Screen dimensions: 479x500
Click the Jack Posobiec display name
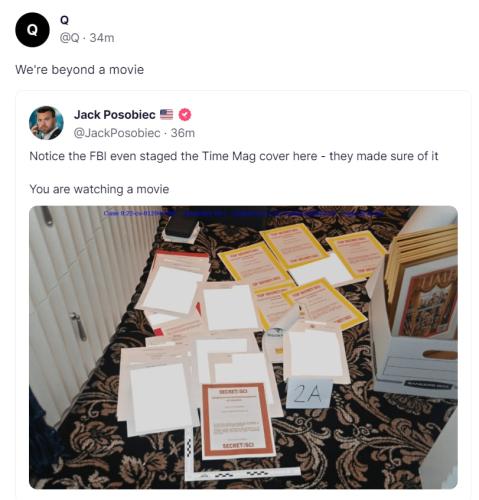[x=115, y=115]
